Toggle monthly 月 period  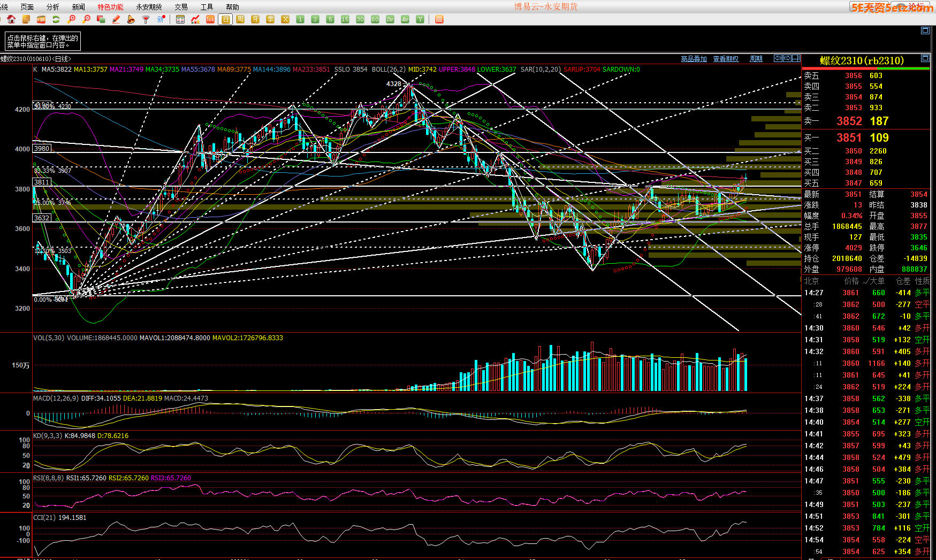pyautogui.click(x=255, y=19)
